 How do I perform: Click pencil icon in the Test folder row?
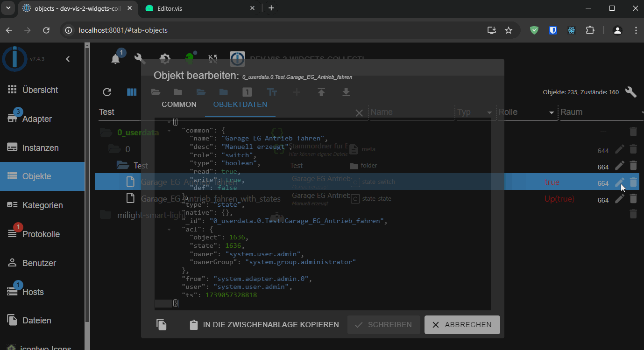coord(619,166)
